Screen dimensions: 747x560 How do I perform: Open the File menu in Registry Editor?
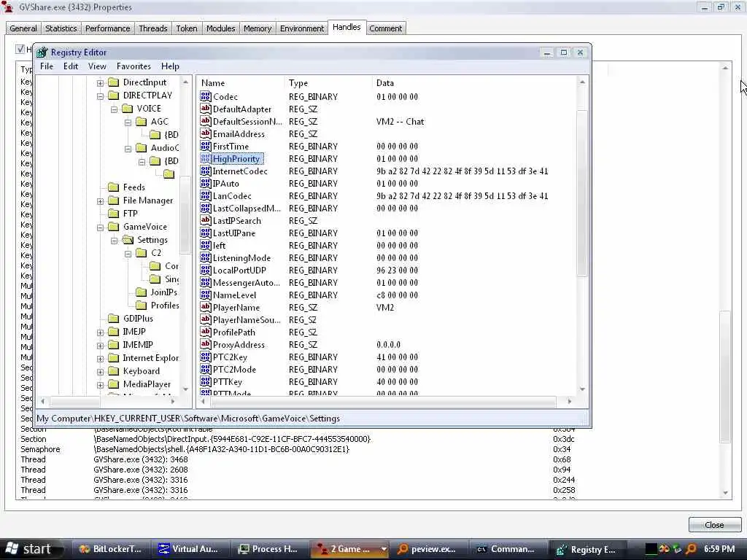(46, 66)
